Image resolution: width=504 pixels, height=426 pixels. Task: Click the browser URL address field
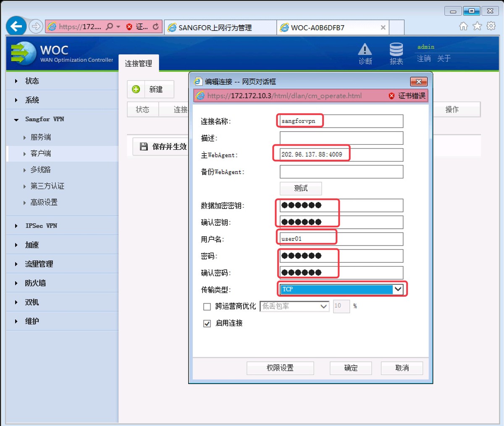click(80, 27)
